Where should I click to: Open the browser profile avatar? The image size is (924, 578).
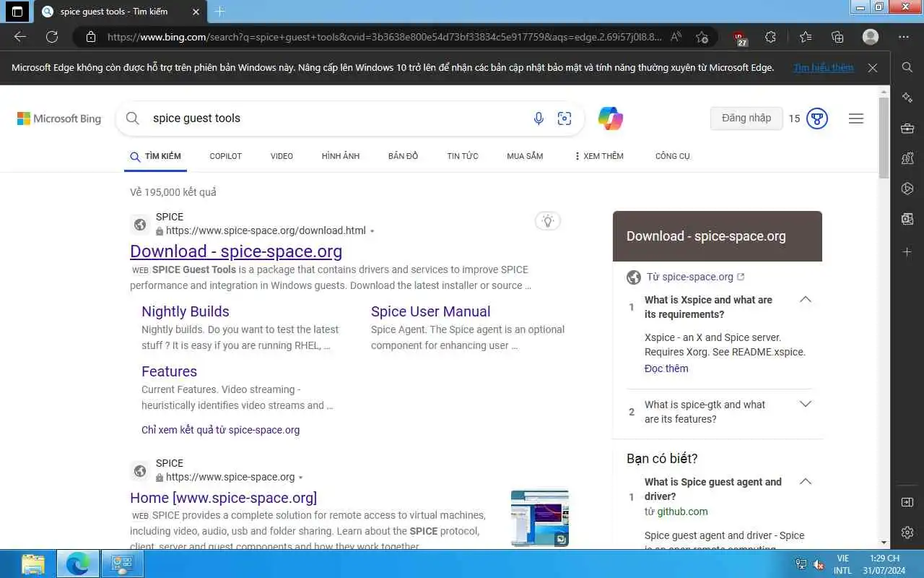point(871,37)
